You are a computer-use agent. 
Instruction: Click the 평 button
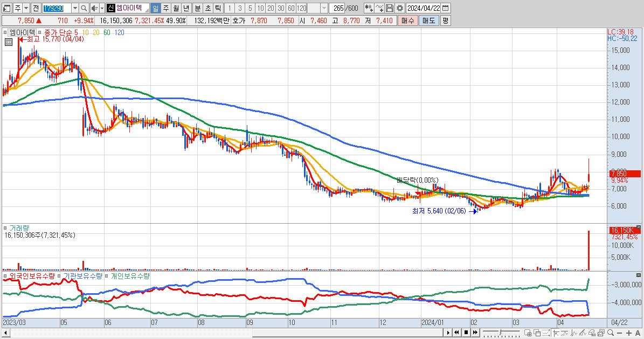445,20
